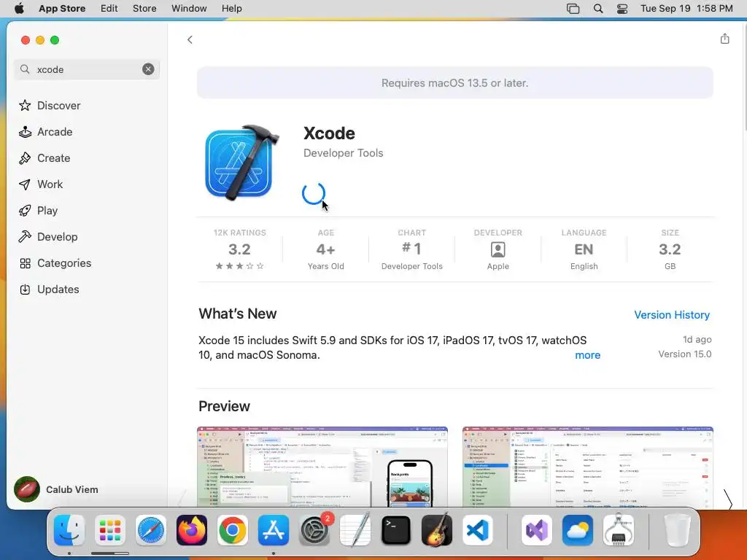Go back using the back chevron
Viewport: 747px width, 560px height.
pos(190,39)
